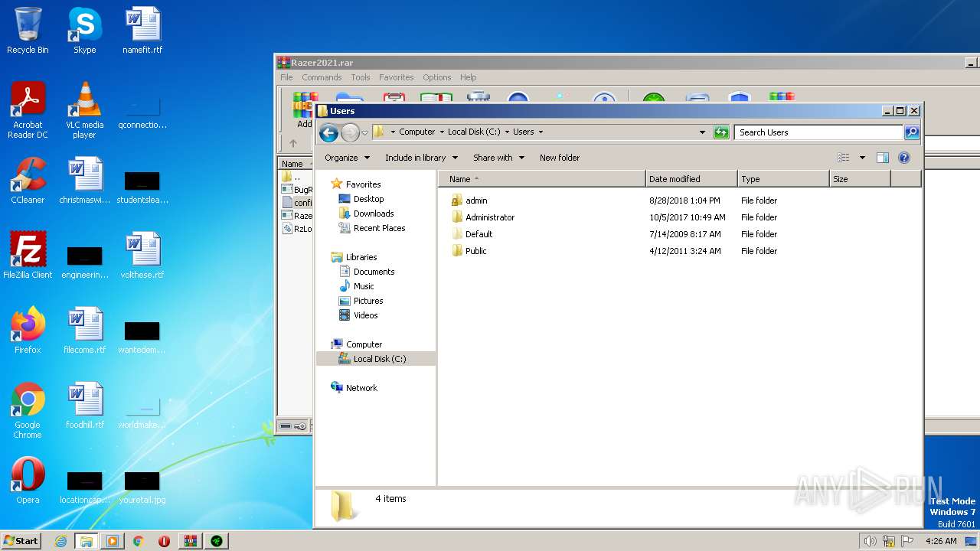The image size is (980, 551).
Task: Select the Opera desktop shortcut
Action: (x=28, y=481)
